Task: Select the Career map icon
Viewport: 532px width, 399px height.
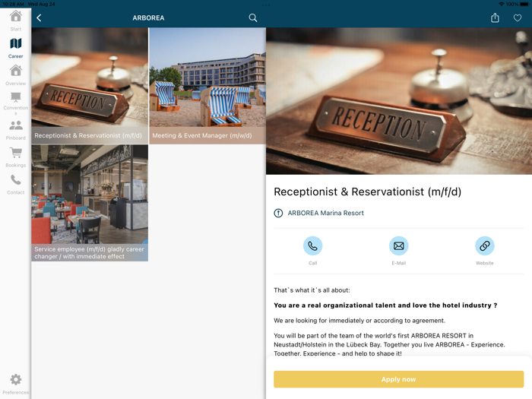Action: pyautogui.click(x=16, y=43)
